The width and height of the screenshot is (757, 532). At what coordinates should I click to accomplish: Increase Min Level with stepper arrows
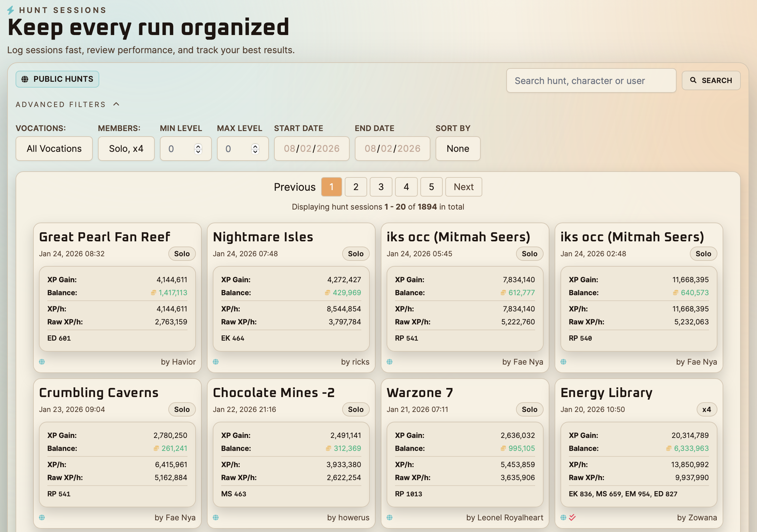pos(198,146)
